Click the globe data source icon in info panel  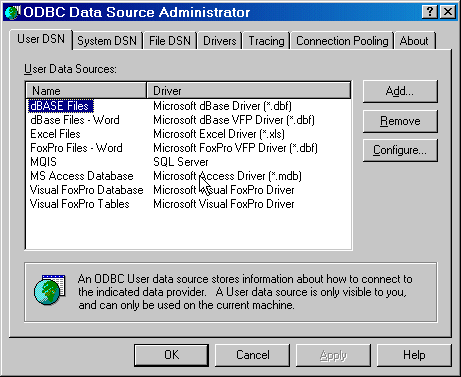click(x=49, y=289)
